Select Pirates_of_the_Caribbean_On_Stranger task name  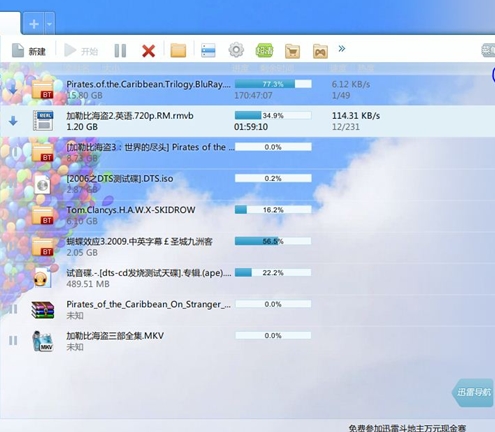coord(148,304)
